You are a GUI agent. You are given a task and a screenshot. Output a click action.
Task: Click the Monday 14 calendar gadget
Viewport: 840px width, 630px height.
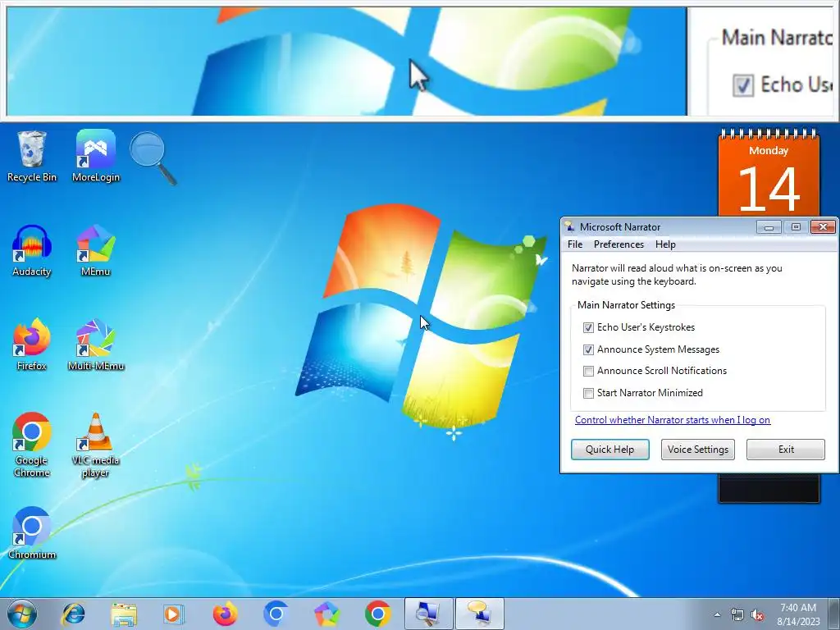coord(769,171)
